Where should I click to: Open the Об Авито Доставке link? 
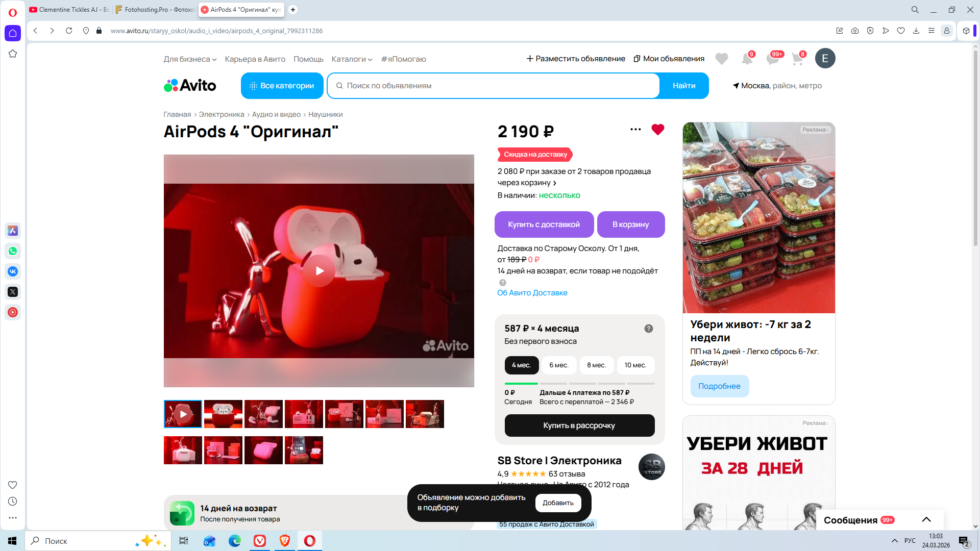coord(532,293)
